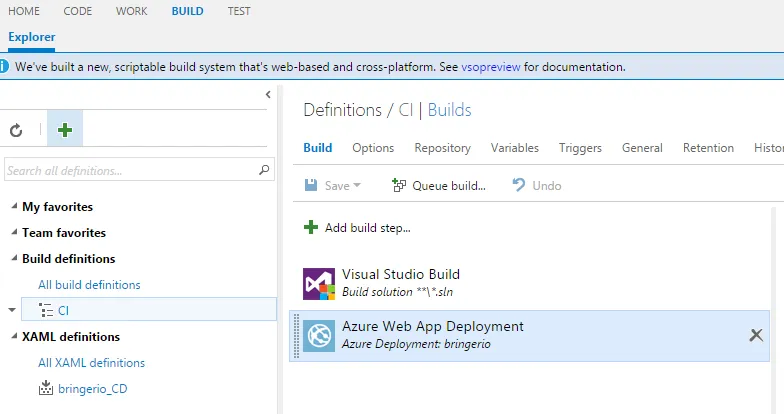Collapse the left explorer pane
Image resolution: width=784 pixels, height=414 pixels.
[x=268, y=94]
